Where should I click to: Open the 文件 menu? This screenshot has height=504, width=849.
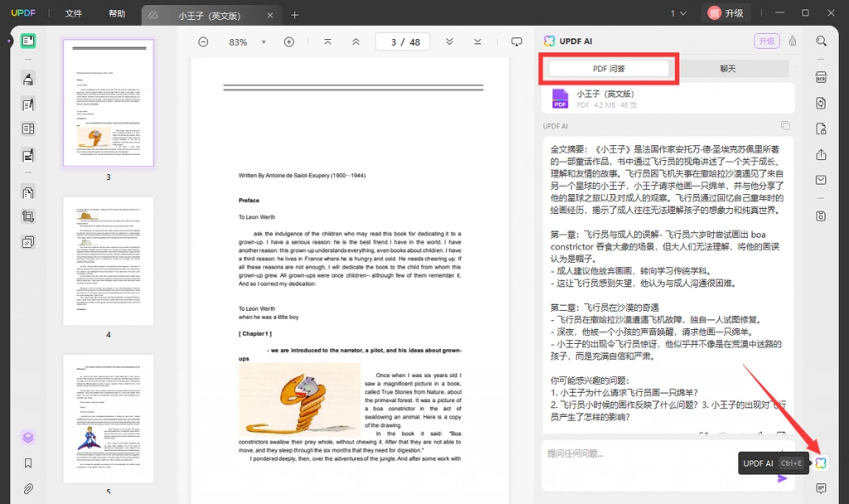(x=74, y=13)
